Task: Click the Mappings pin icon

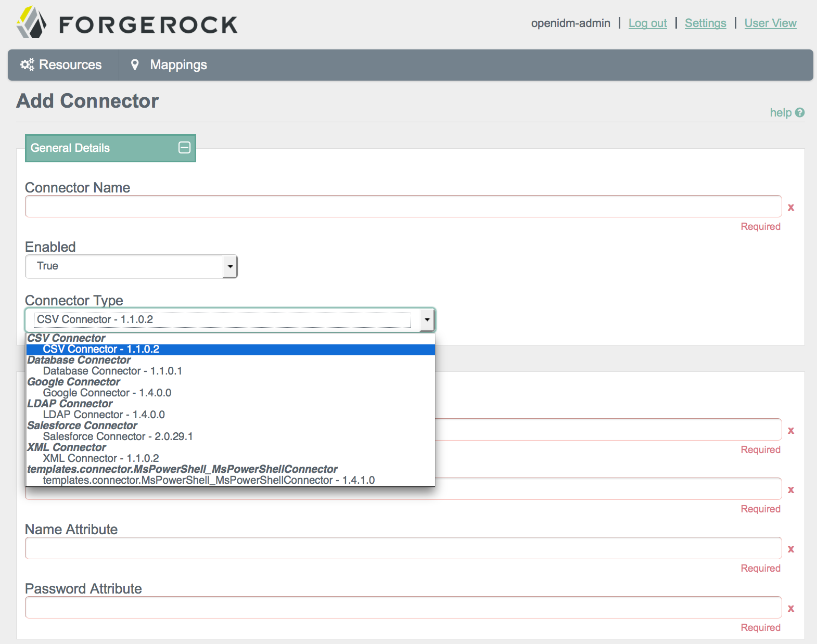Action: click(135, 65)
